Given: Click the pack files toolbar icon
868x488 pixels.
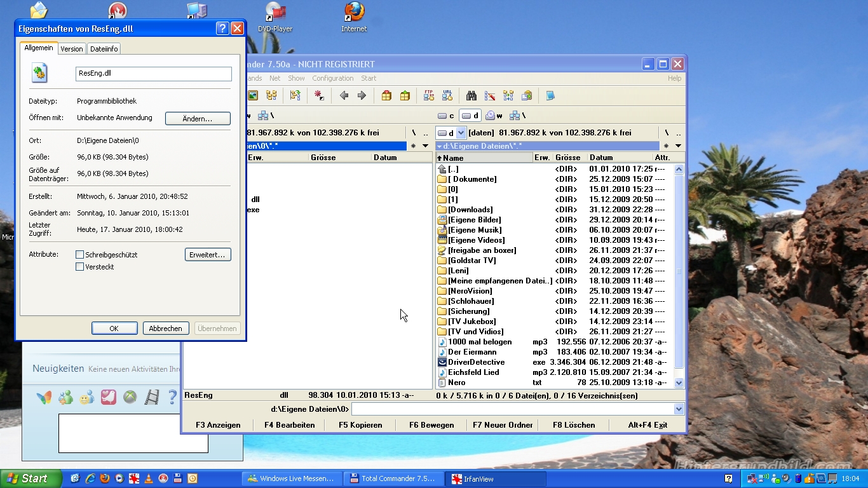Looking at the screenshot, I should point(386,96).
